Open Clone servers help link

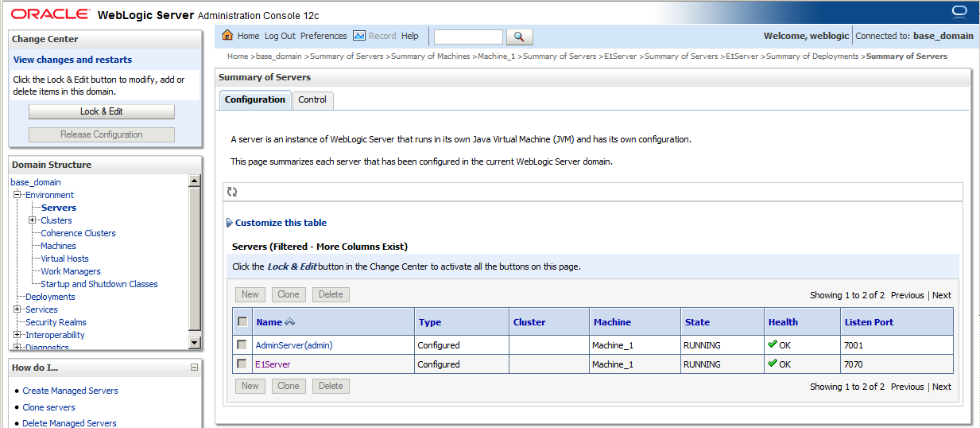pyautogui.click(x=48, y=407)
